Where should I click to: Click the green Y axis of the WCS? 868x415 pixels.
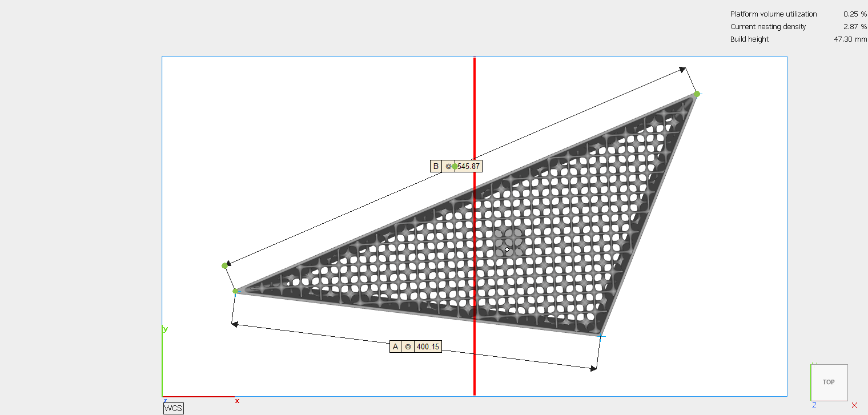[x=162, y=362]
